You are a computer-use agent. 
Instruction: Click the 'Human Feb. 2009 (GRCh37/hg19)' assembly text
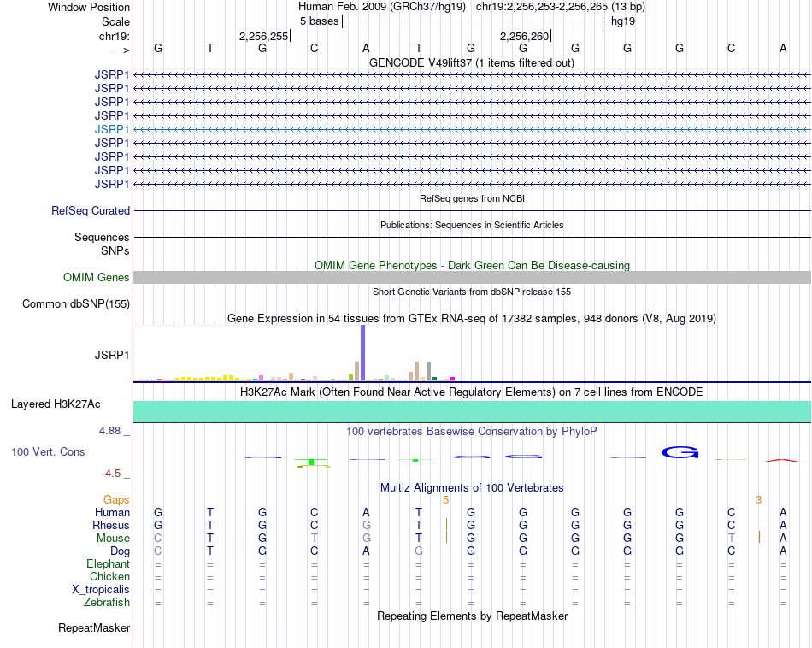382,7
